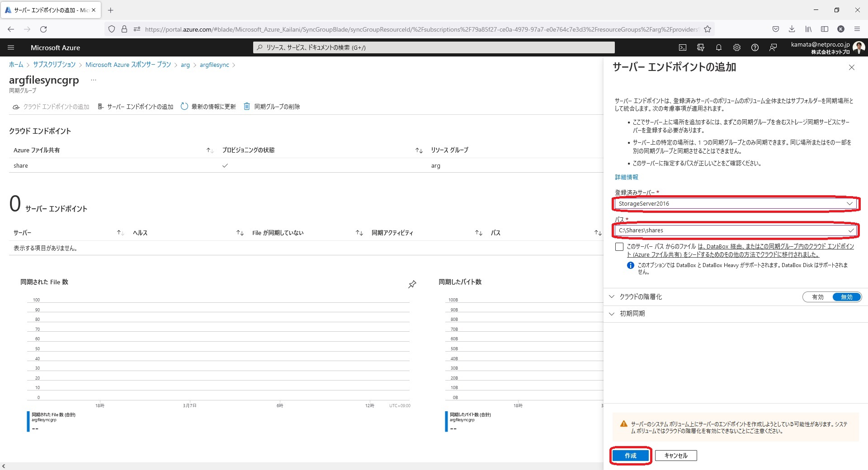Open the 詳細情報 link
Screen dimensions: 868x470
[627, 177]
